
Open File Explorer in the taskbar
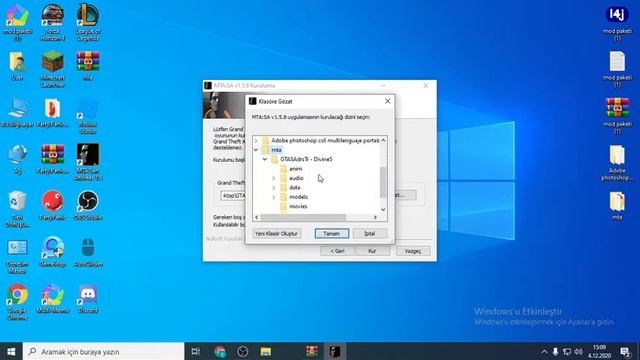coord(266,351)
